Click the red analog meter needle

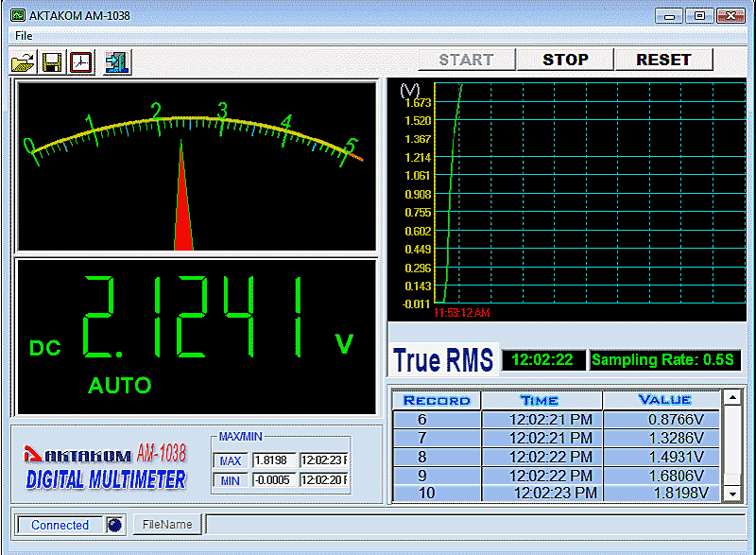tap(183, 202)
